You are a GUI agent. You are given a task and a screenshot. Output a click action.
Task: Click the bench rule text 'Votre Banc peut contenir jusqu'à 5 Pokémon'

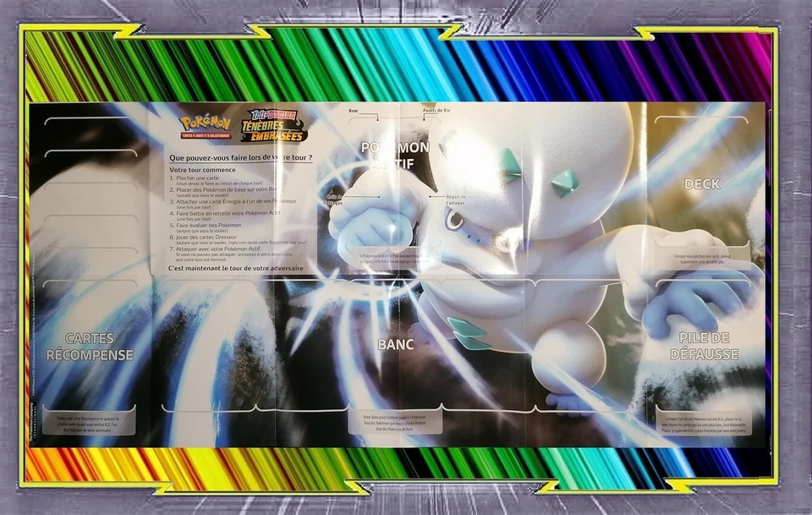[x=395, y=423]
